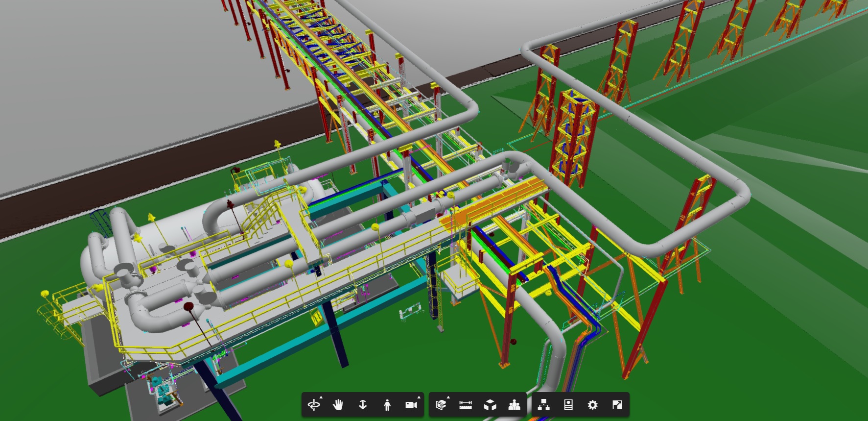Open Camera interactions tool

coord(412,405)
